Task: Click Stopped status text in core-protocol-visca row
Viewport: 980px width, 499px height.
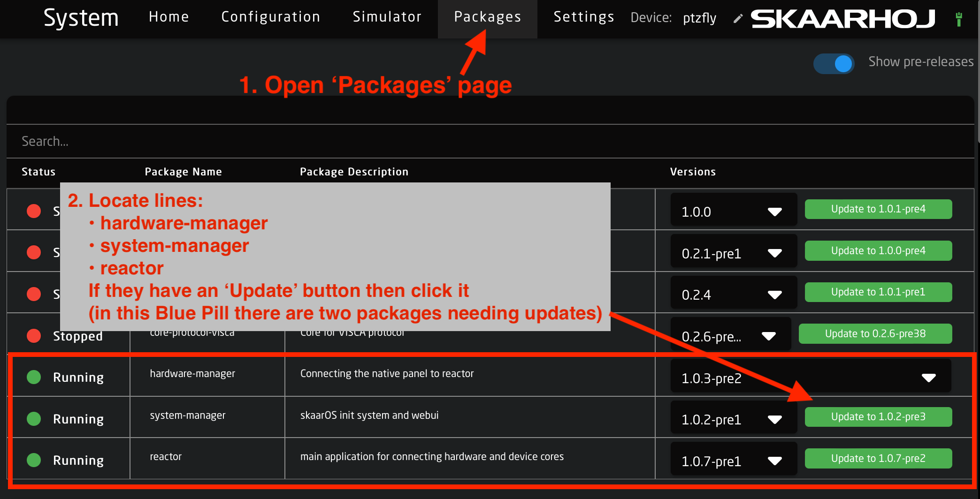Action: pos(78,336)
